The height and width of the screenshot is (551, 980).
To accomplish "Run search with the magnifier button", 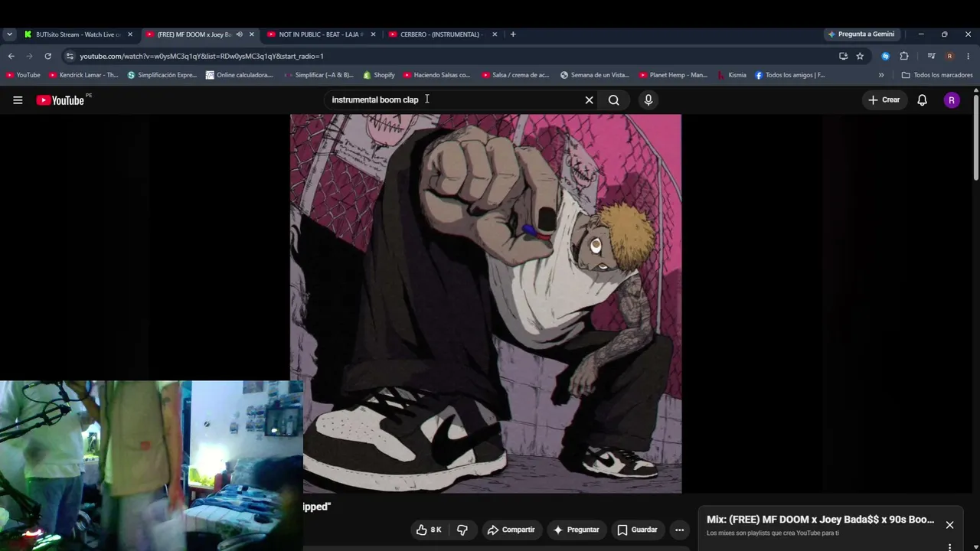I will 614,100.
